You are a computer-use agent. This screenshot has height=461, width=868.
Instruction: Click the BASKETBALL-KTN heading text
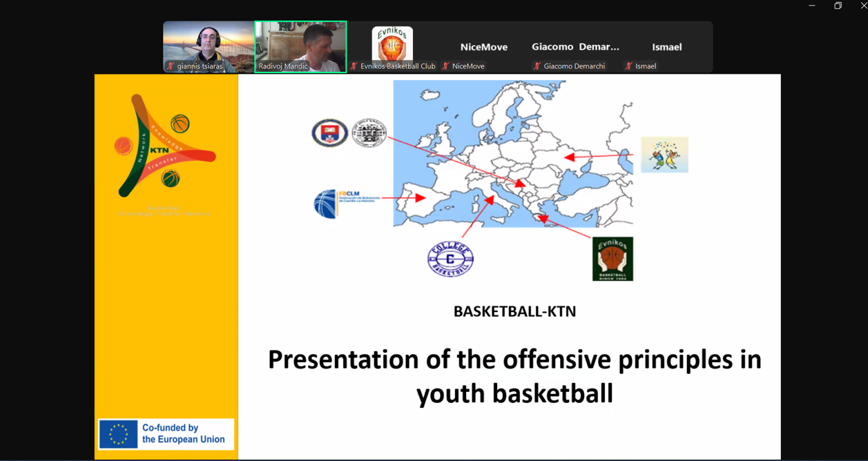[x=514, y=311]
